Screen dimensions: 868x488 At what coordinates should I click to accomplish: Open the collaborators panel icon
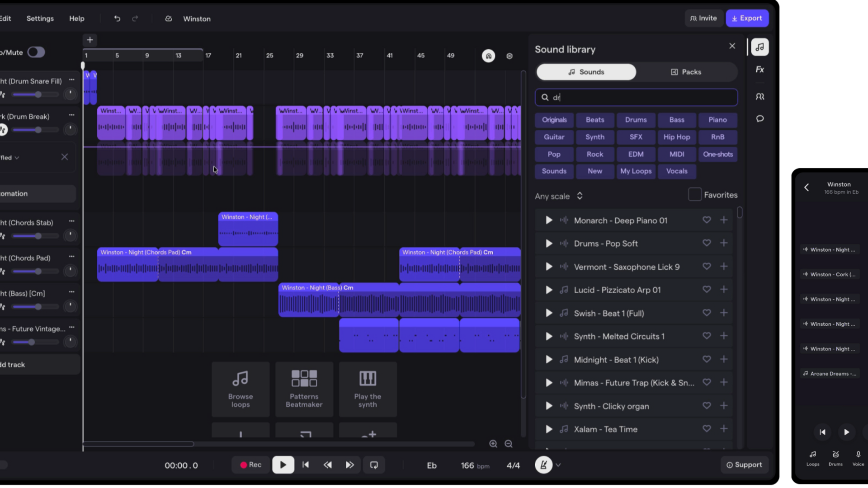tap(760, 96)
